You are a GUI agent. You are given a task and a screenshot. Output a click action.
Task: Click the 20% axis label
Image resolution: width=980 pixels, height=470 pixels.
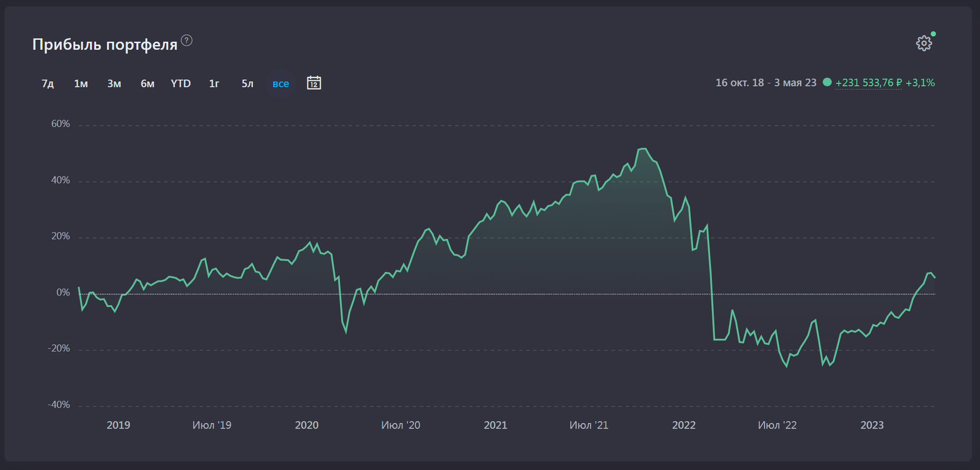click(60, 236)
